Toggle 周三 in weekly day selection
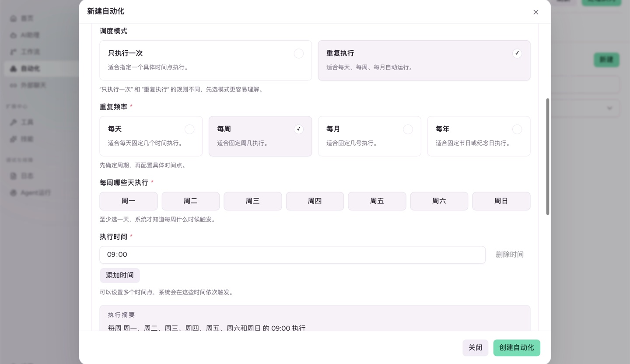 tap(252, 201)
